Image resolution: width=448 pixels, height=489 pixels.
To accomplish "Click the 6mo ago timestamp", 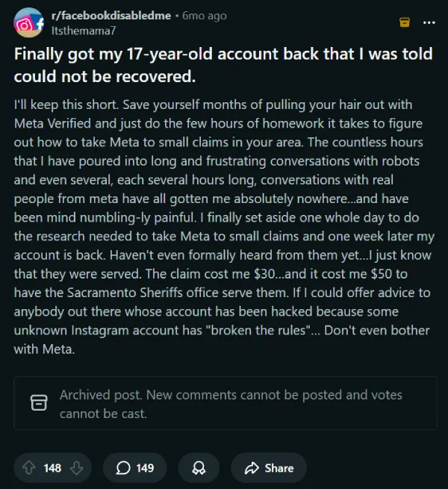I will (x=204, y=16).
